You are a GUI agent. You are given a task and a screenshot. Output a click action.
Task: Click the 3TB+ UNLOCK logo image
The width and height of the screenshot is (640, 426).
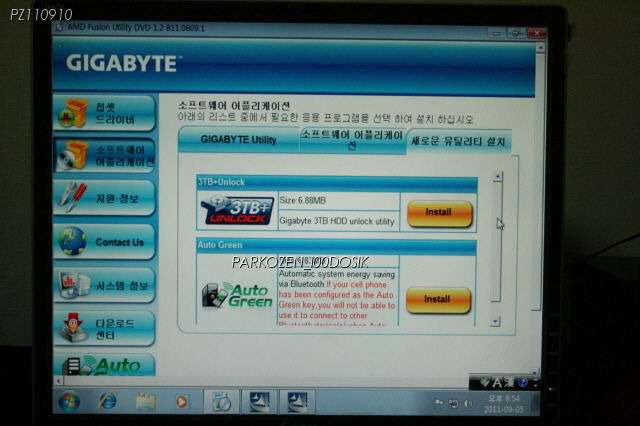click(x=237, y=210)
